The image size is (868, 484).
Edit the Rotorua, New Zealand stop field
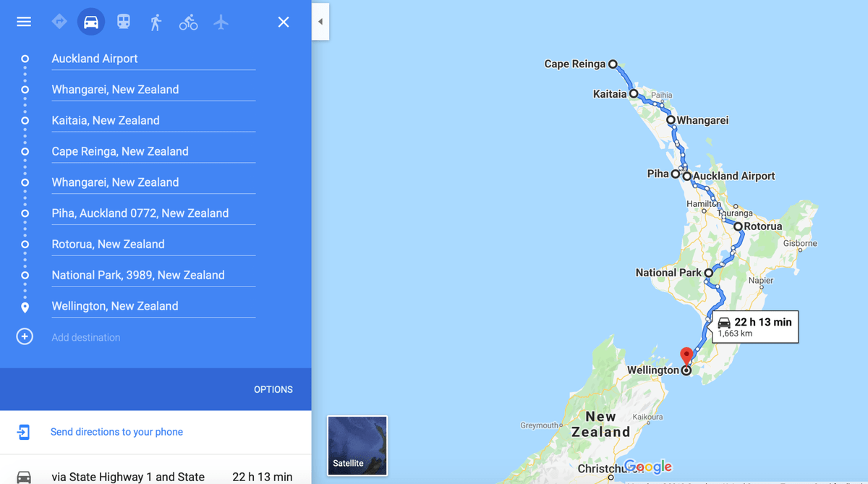(x=153, y=244)
